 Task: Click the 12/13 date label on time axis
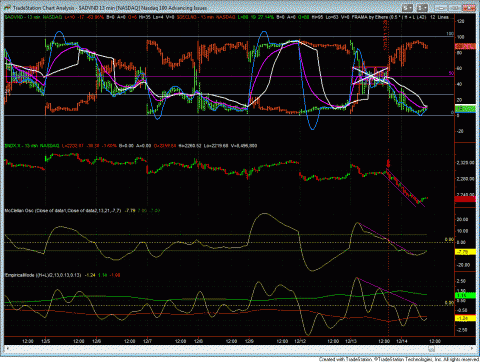pyautogui.click(x=351, y=341)
